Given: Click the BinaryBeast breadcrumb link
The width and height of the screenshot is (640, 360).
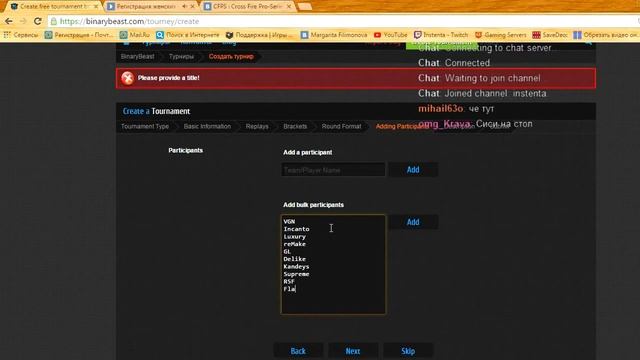Looking at the screenshot, I should pos(138,57).
